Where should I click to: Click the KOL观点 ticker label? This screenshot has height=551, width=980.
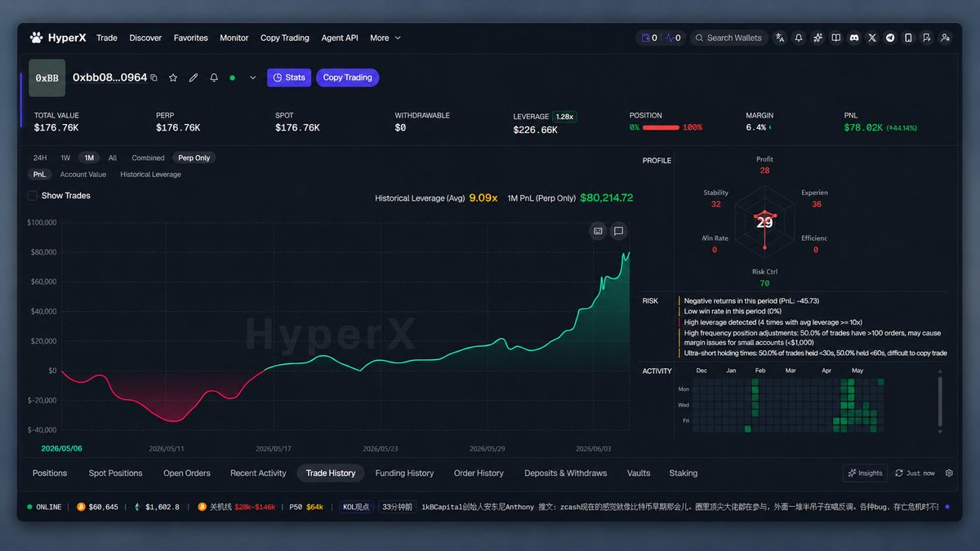(x=356, y=507)
